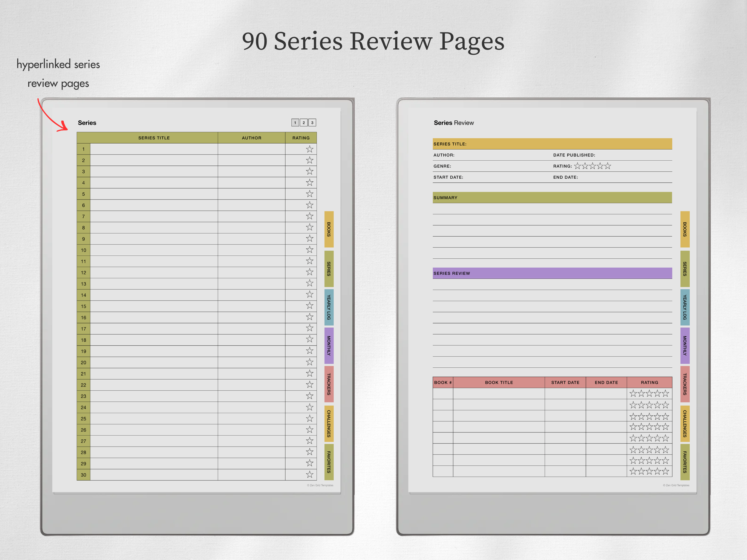Viewport: 747px width, 560px height.
Task: Tap fifth star of the Series Review RATING field
Action: [x=607, y=166]
